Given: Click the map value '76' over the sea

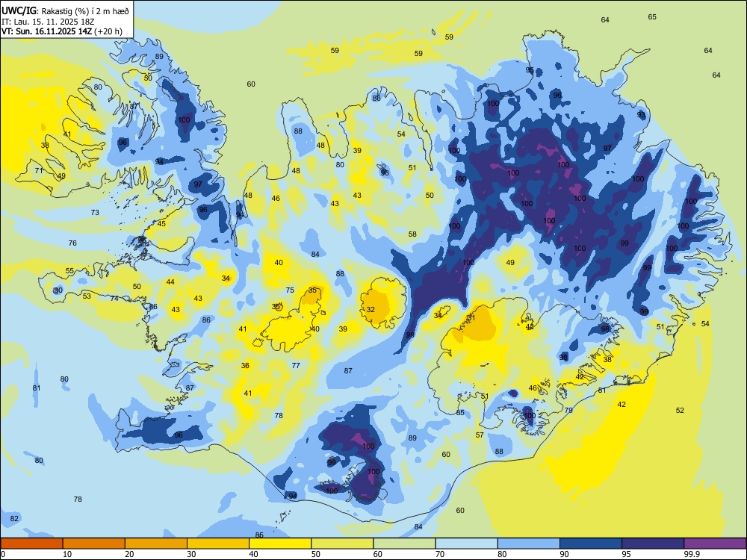Looking at the screenshot, I should 72,243.
